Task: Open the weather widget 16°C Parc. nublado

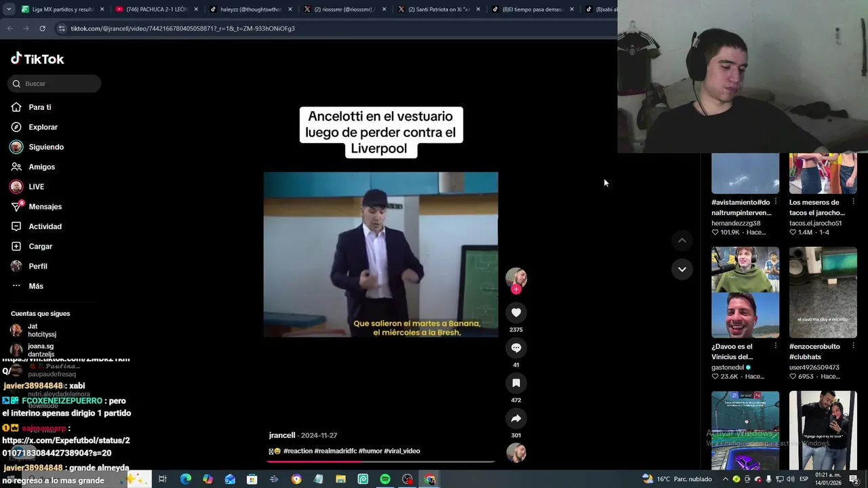Action: (x=676, y=479)
